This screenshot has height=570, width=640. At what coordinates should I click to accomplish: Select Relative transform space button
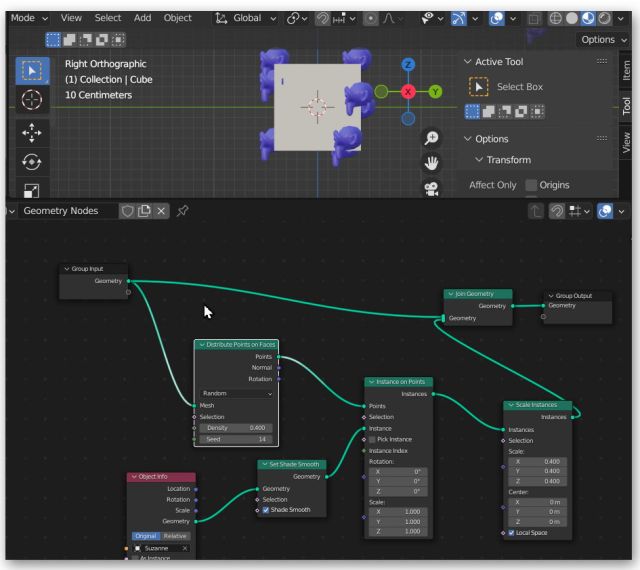click(175, 536)
